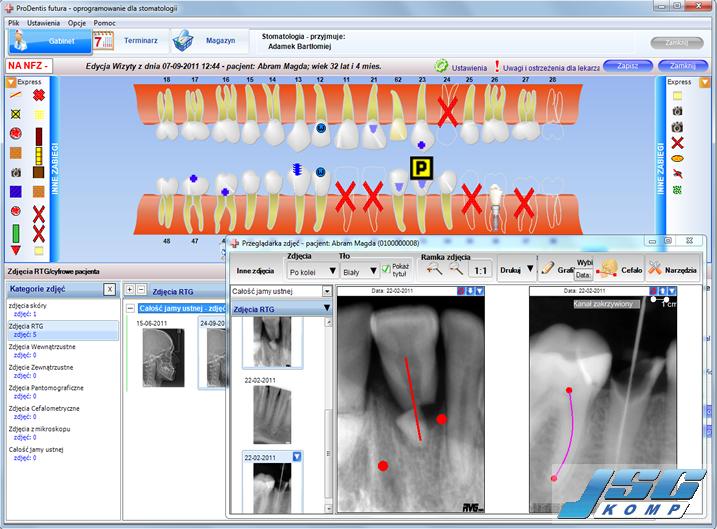Image resolution: width=717 pixels, height=529 pixels.
Task: Collapse all groups with minus button
Action: pyautogui.click(x=141, y=289)
